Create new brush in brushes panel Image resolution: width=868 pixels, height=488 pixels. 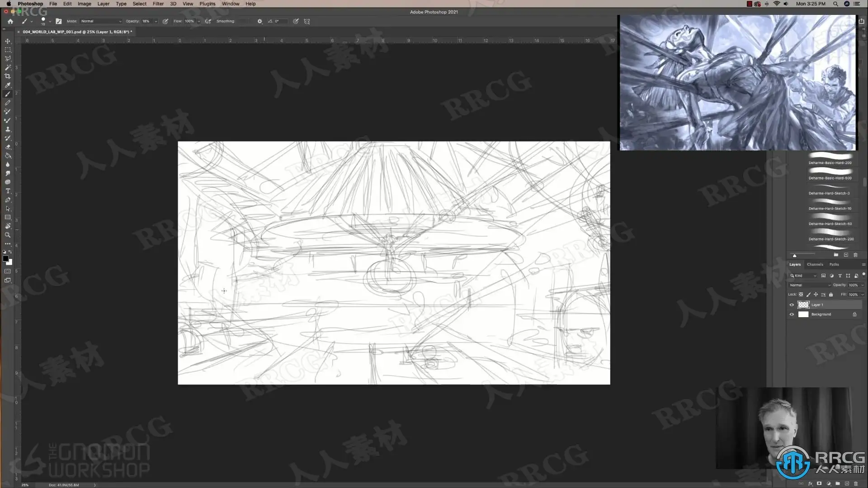pyautogui.click(x=846, y=255)
